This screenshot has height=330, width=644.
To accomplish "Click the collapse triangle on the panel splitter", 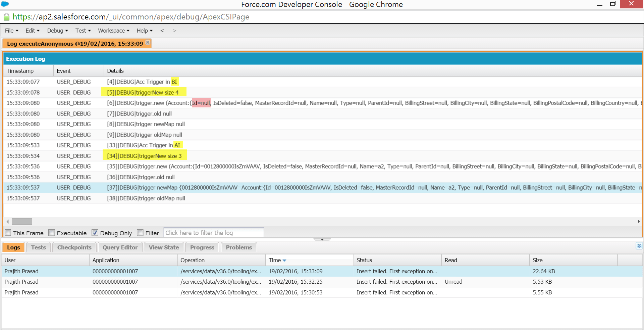I will 322,239.
